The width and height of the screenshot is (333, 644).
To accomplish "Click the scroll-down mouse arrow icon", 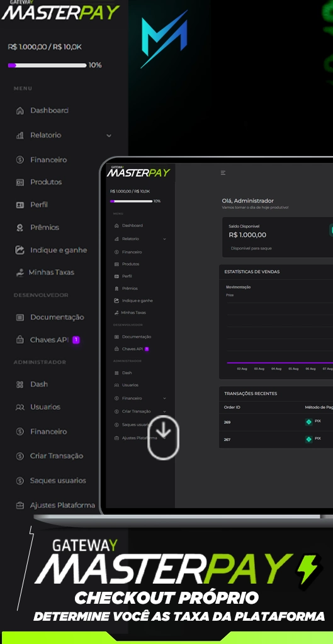I will coord(164,438).
